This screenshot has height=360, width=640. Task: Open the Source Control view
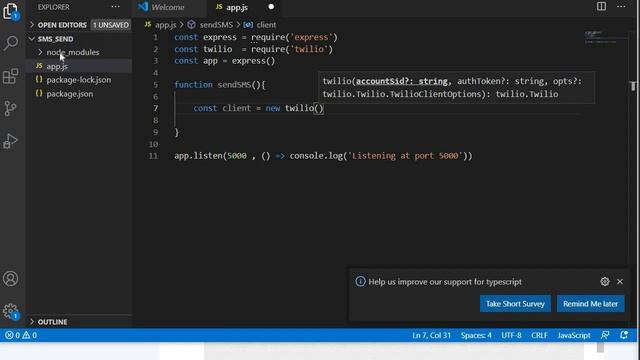coord(10,108)
